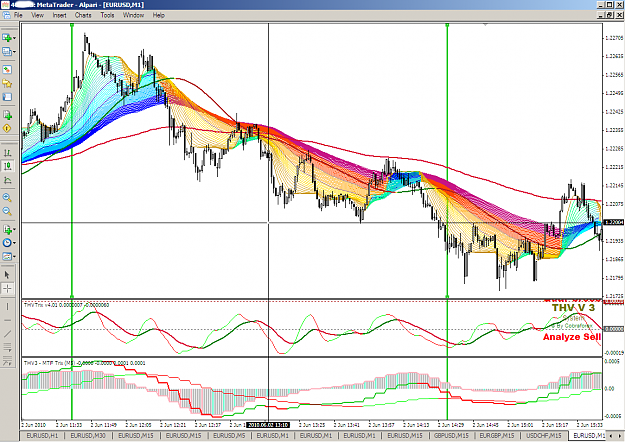Select the standard Cursor arrow tool
The height and width of the screenshot is (442, 625).
pyautogui.click(x=7, y=275)
